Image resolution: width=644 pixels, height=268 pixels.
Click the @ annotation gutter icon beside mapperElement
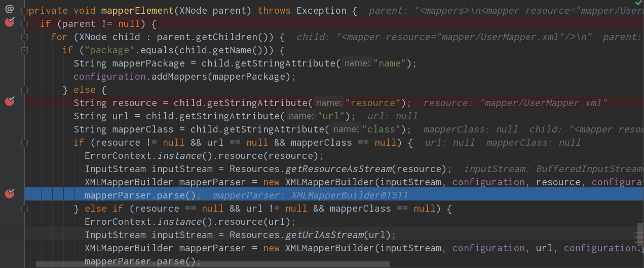[9, 9]
